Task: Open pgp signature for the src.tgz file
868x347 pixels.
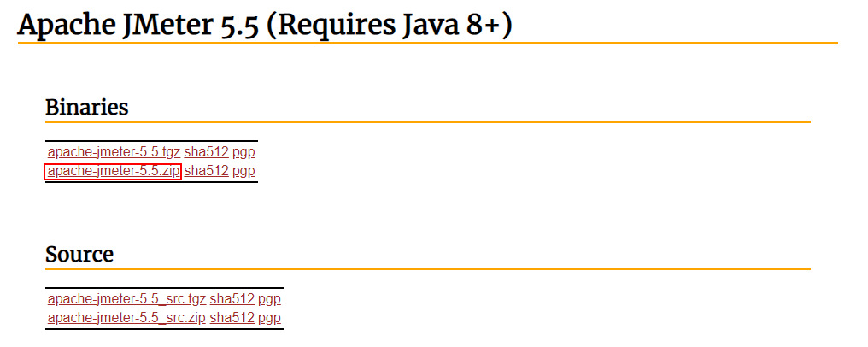Action: click(x=269, y=299)
